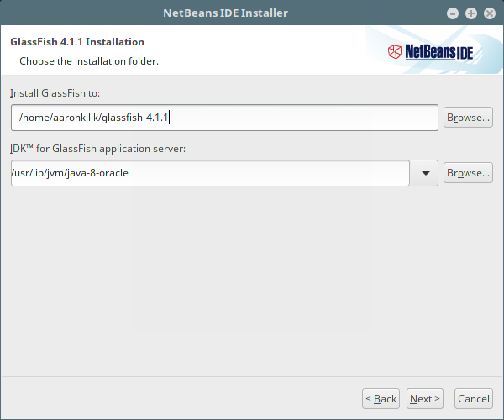Browse for GlassFish installation folder
This screenshot has width=504, height=420.
click(x=468, y=118)
